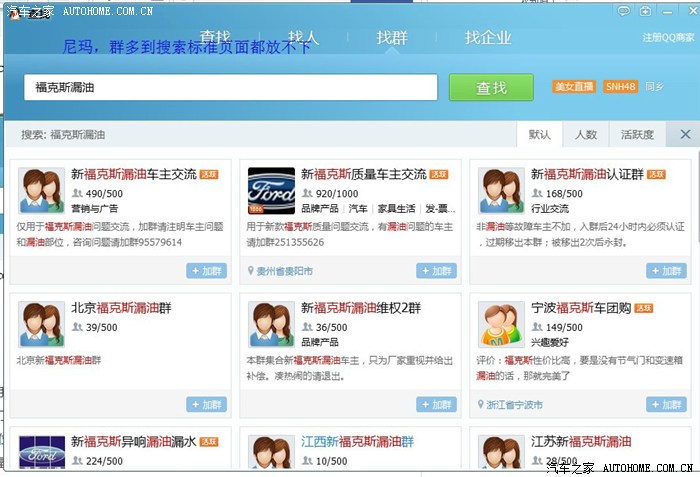Click the Ford logo group avatar
The image size is (700, 477).
tap(271, 191)
